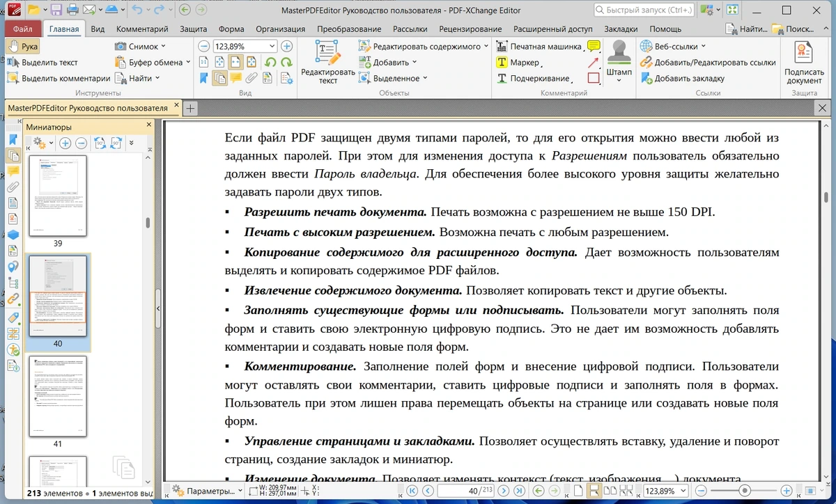The image size is (836, 504).
Task: Open the Файл menu
Action: [22, 29]
